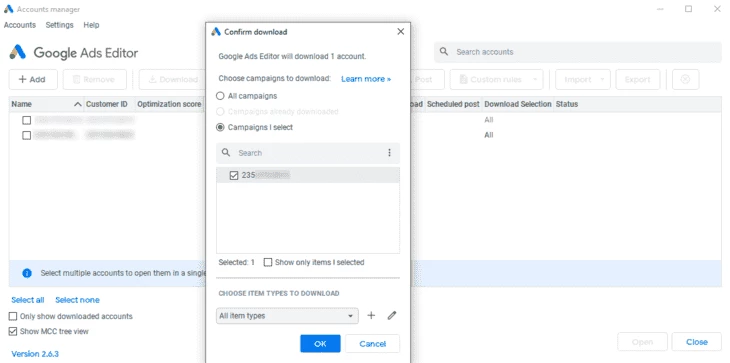730x363 pixels.
Task: Click the plus icon to add item type filter
Action: pos(371,316)
